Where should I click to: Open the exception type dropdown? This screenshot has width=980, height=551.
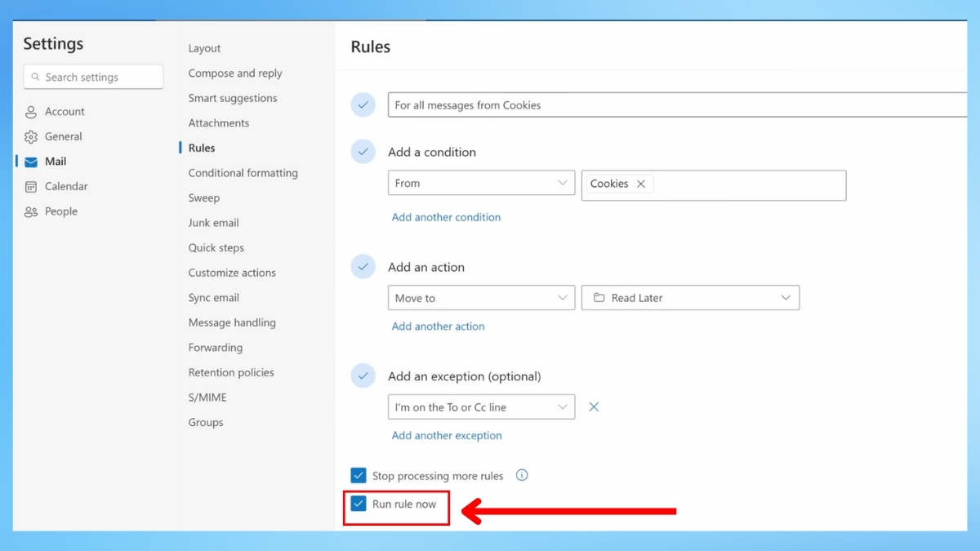[x=481, y=407]
